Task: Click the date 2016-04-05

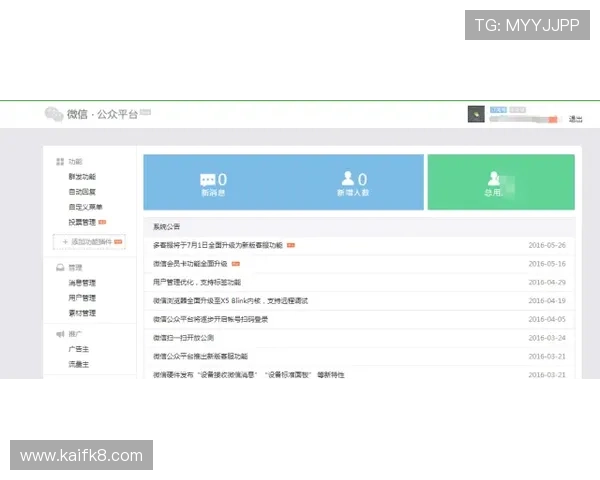Action: point(547,319)
